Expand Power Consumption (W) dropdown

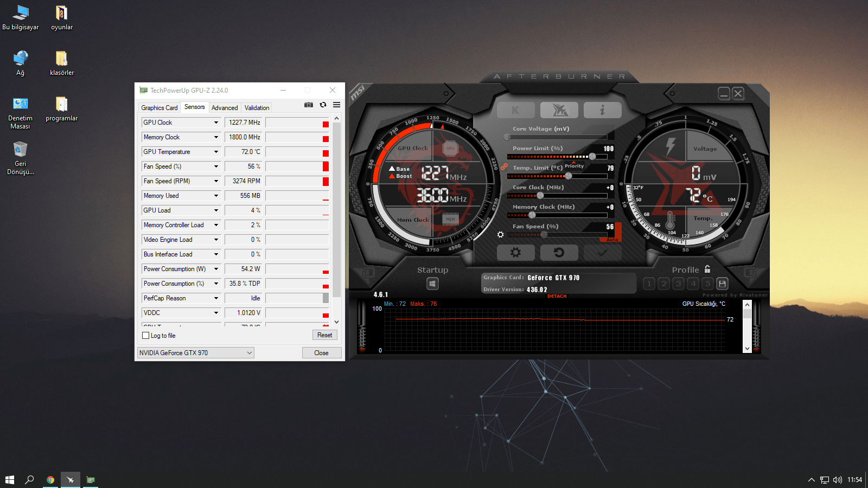(216, 269)
